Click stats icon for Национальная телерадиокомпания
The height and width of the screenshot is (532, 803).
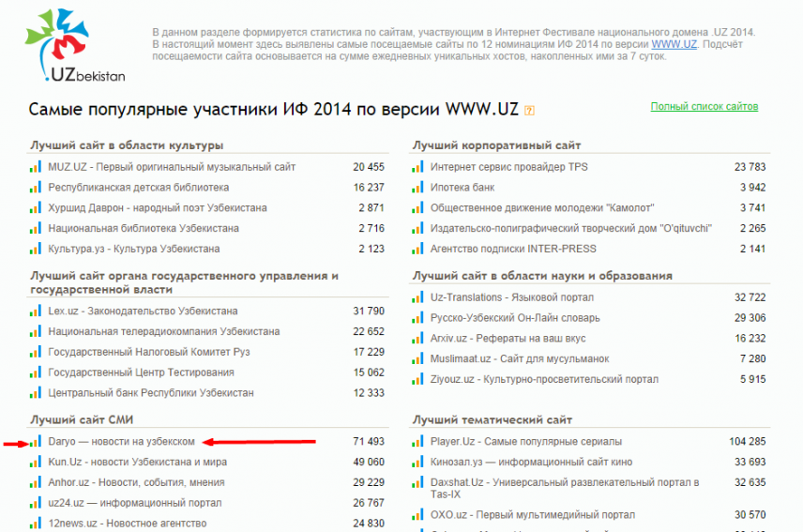(36, 331)
